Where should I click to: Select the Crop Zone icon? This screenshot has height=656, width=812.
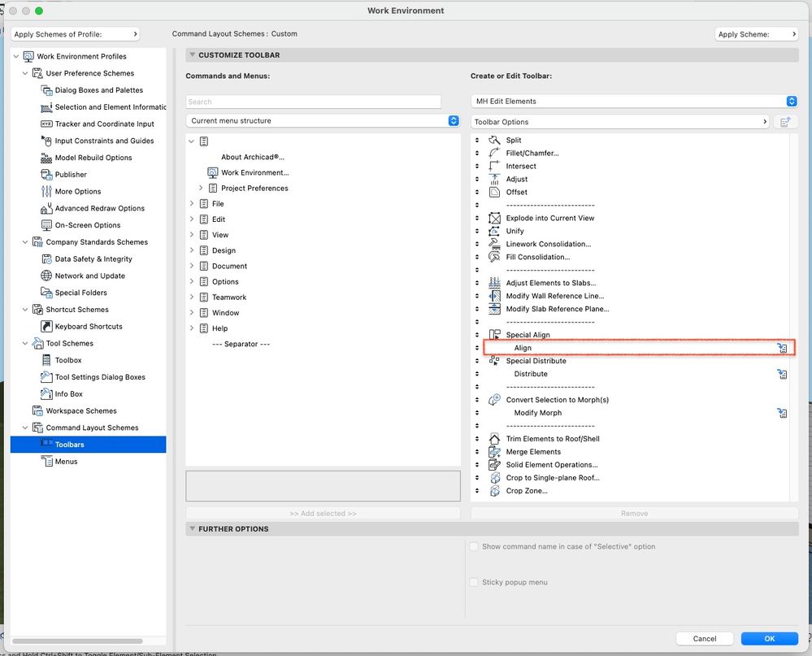coord(494,490)
